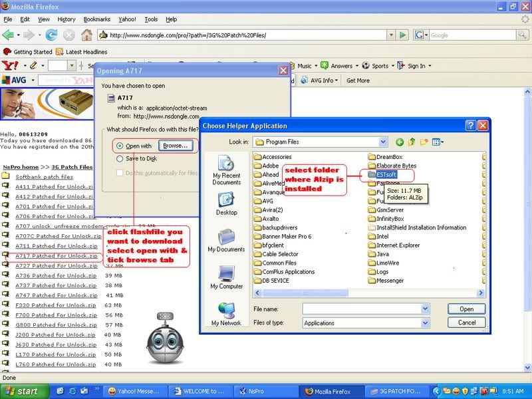532x399 pixels.
Task: Open the Bookmarks menu
Action: coord(96,19)
